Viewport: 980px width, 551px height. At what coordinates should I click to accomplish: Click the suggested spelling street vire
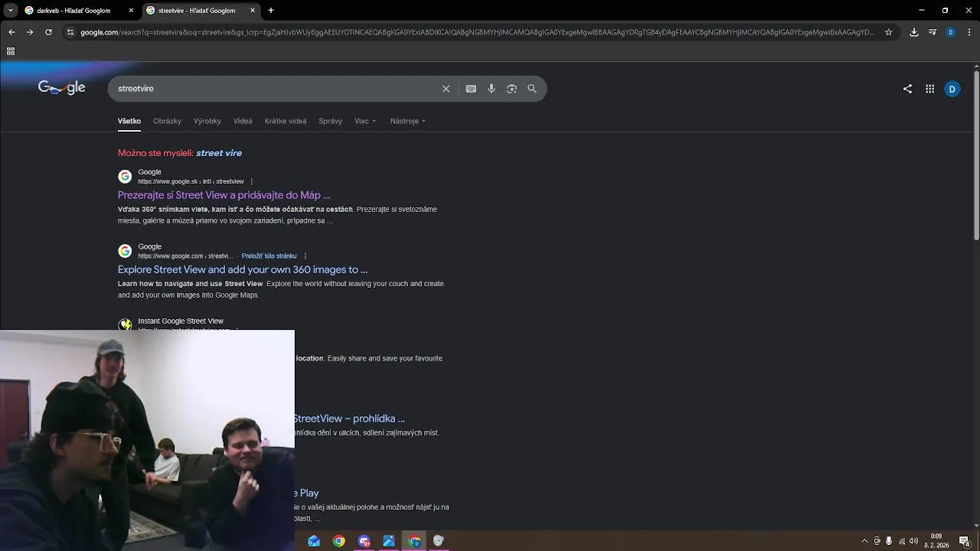[219, 153]
